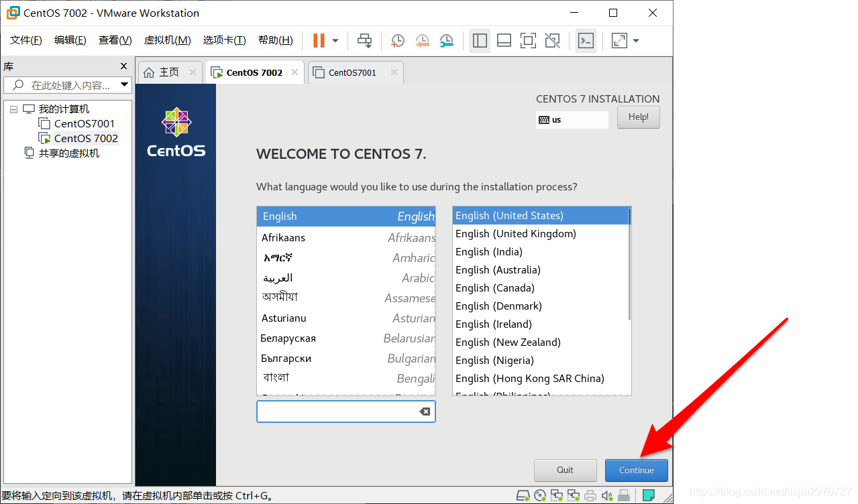Open the 虚拟机(M) menu

pos(168,40)
